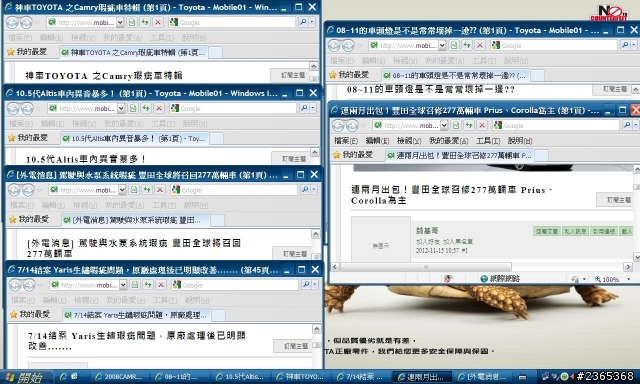Open 檢視(V) menu in the 連兩月出包 window
Image resolution: width=640 pixels, height=384 pixels.
[x=409, y=141]
